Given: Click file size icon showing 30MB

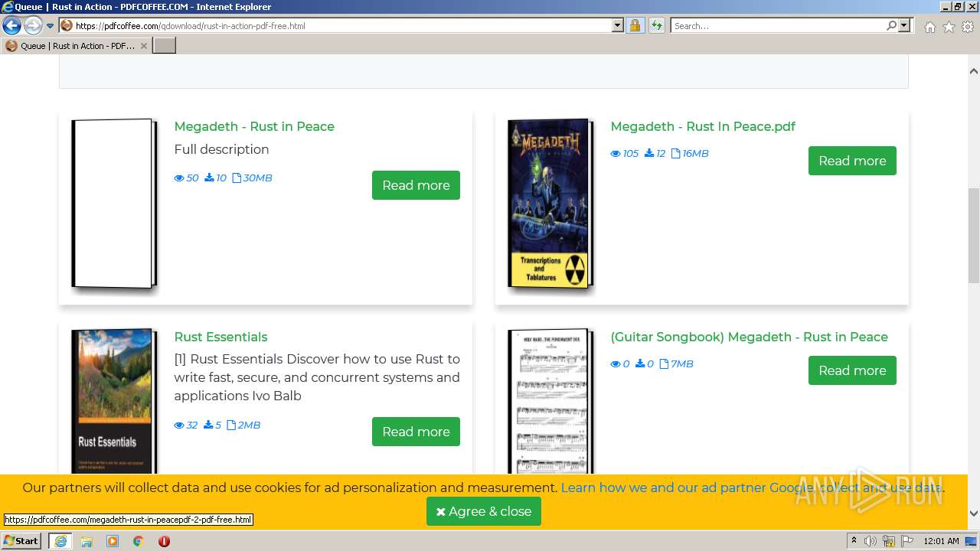Looking at the screenshot, I should [237, 178].
